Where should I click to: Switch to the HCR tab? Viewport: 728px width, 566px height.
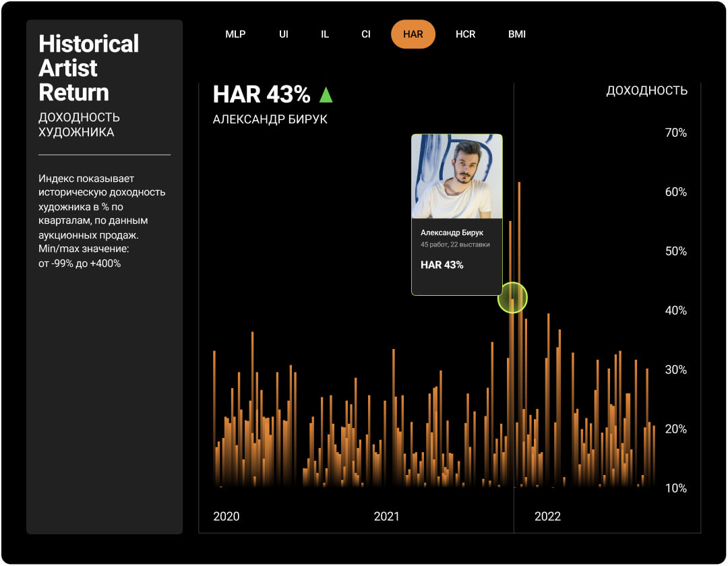click(465, 34)
